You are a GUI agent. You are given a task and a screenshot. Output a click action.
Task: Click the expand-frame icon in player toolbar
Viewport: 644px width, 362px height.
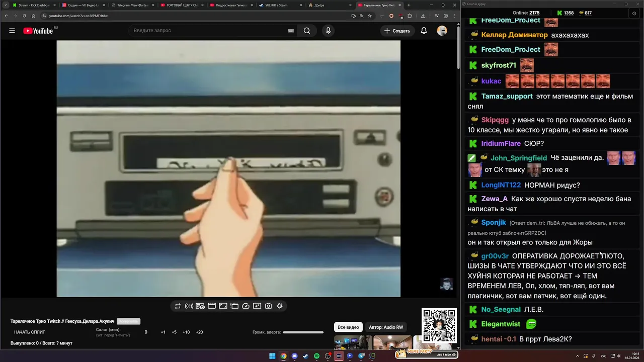click(x=223, y=306)
